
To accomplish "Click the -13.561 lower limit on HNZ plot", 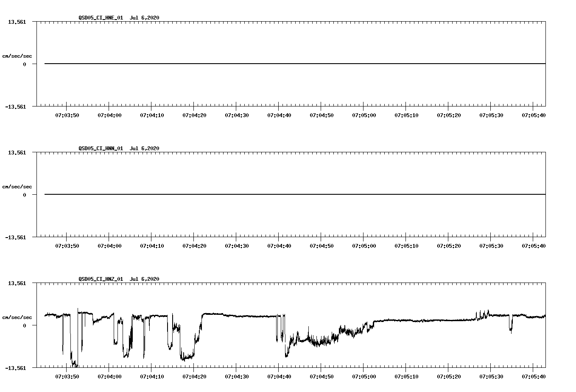I will click(x=16, y=368).
